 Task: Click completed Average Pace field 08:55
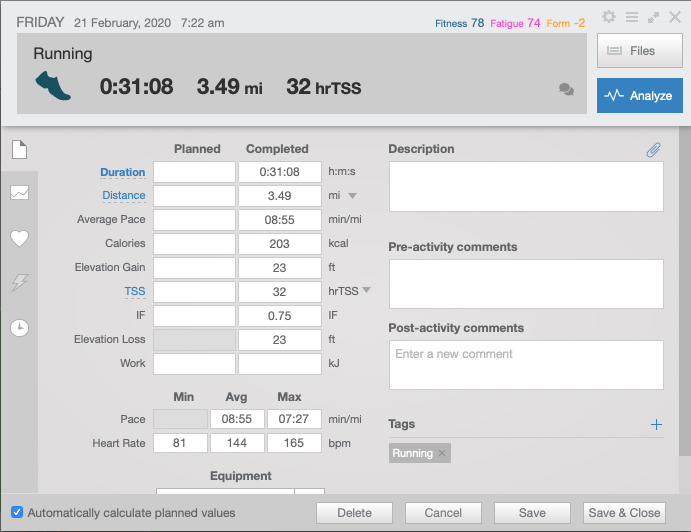tap(280, 220)
